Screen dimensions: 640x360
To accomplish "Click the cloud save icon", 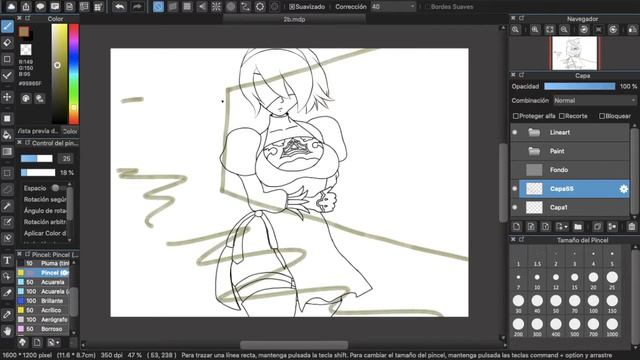I will pos(11,7).
